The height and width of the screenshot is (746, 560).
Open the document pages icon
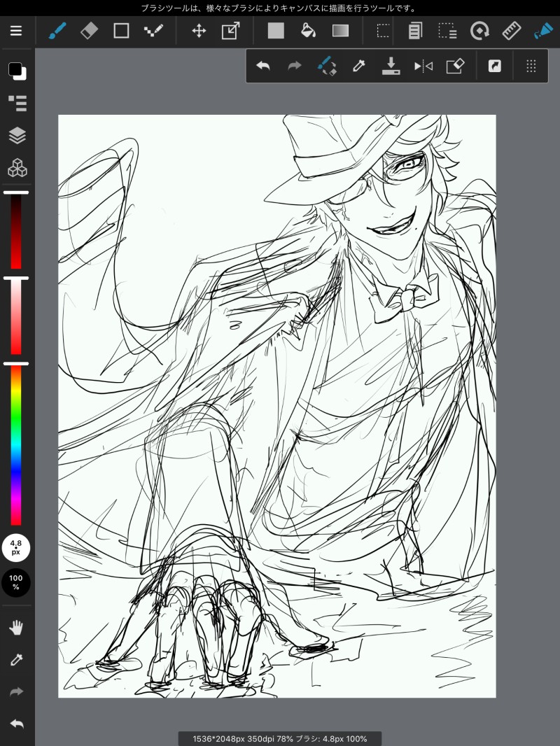coord(415,31)
